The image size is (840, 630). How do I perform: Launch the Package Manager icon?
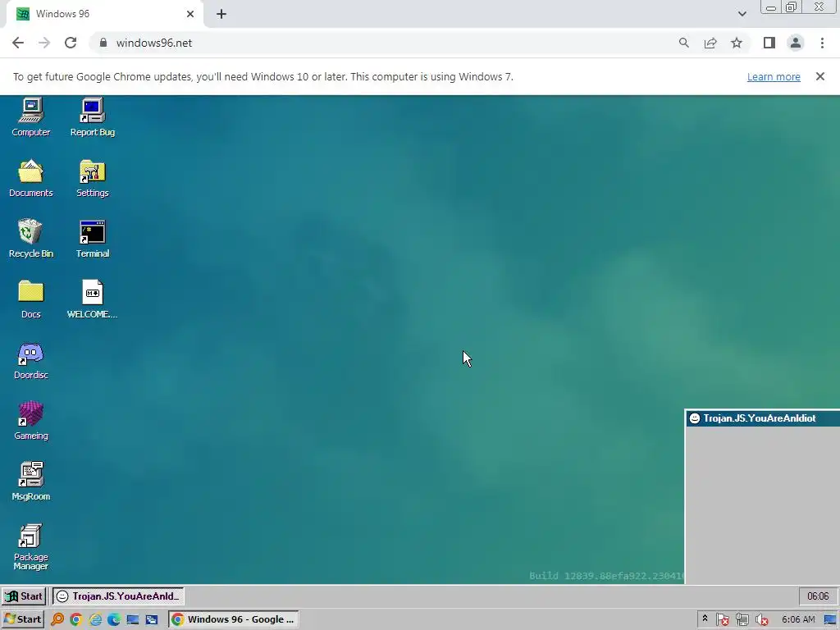(x=30, y=546)
